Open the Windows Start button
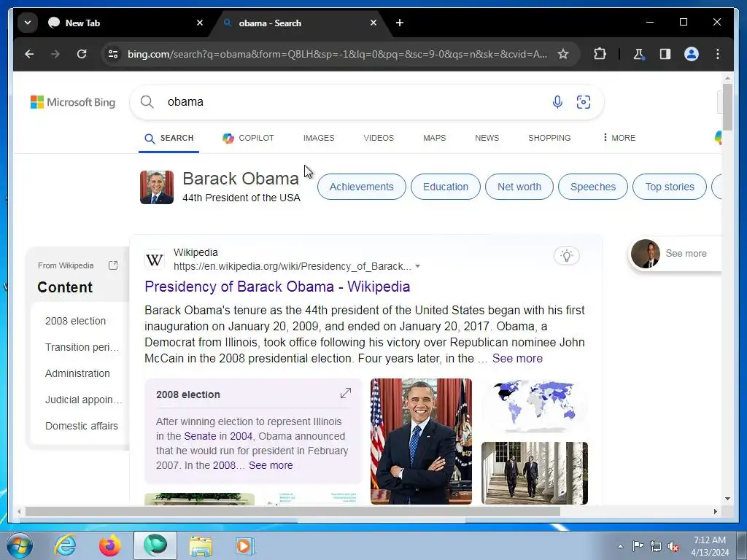 point(19,545)
